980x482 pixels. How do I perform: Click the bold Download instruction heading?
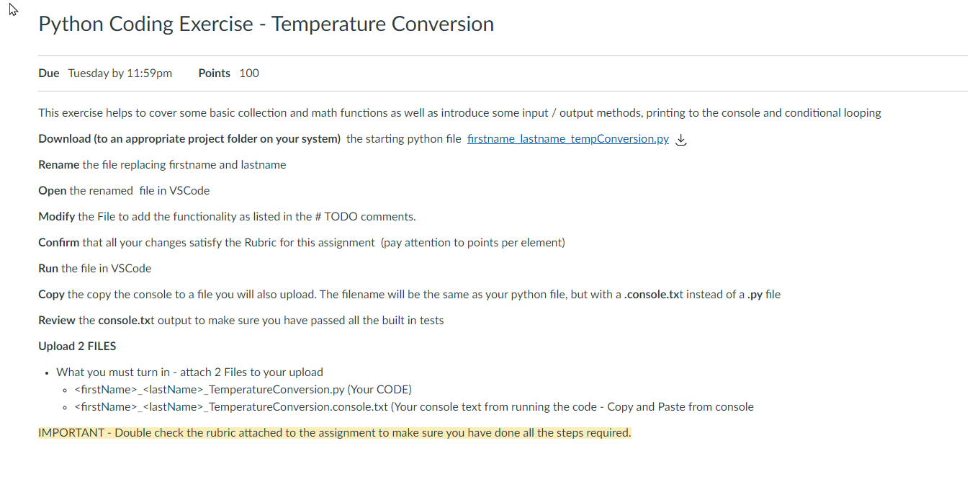click(189, 139)
